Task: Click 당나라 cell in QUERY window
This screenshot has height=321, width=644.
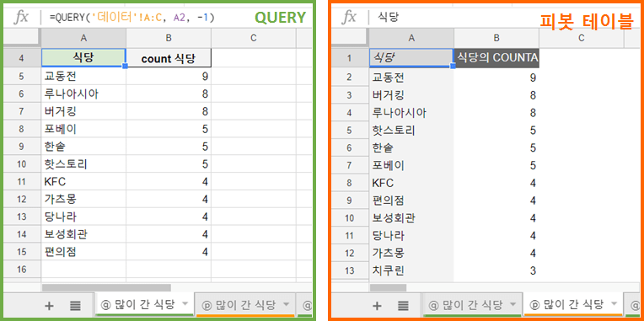Action: point(83,217)
